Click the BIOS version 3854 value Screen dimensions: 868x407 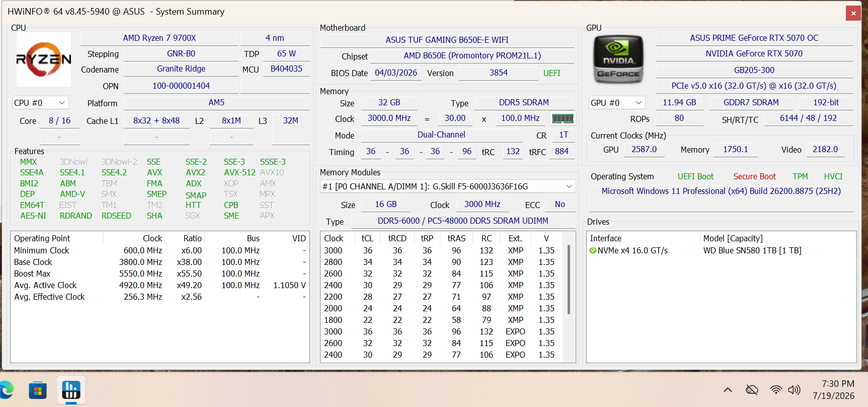click(x=499, y=73)
